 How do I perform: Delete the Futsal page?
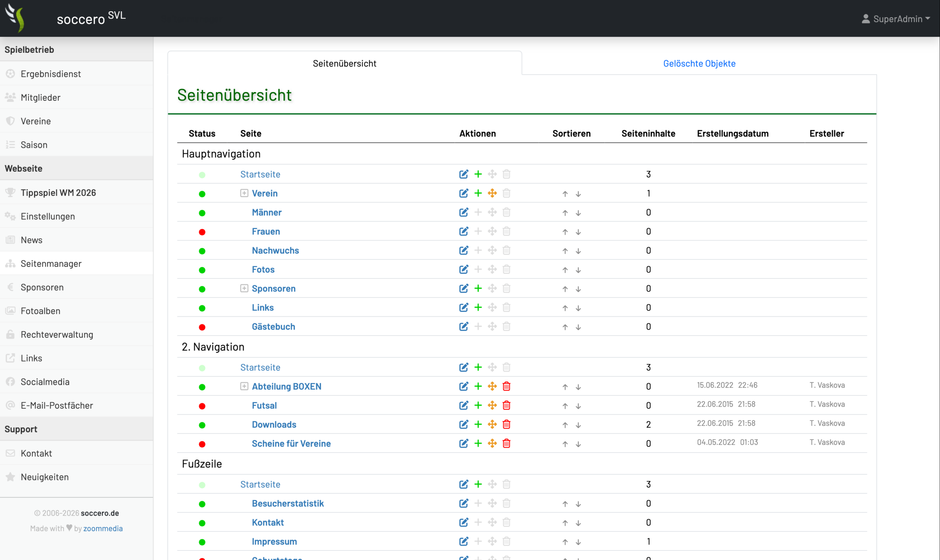tap(507, 405)
